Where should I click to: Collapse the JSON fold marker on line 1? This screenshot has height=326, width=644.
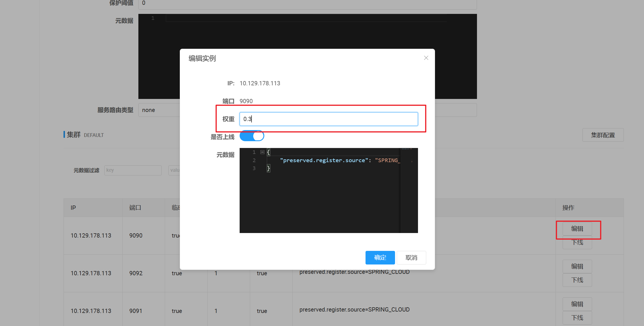click(x=262, y=152)
